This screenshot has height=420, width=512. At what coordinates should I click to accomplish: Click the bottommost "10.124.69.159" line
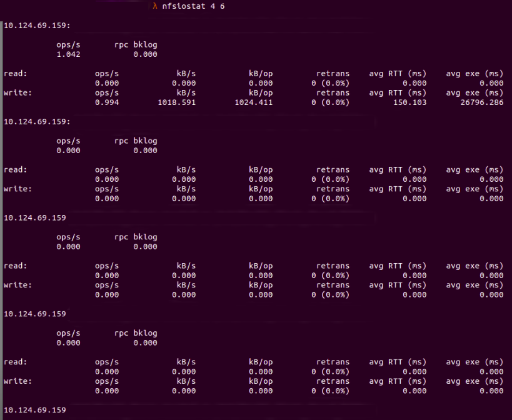pyautogui.click(x=34, y=410)
